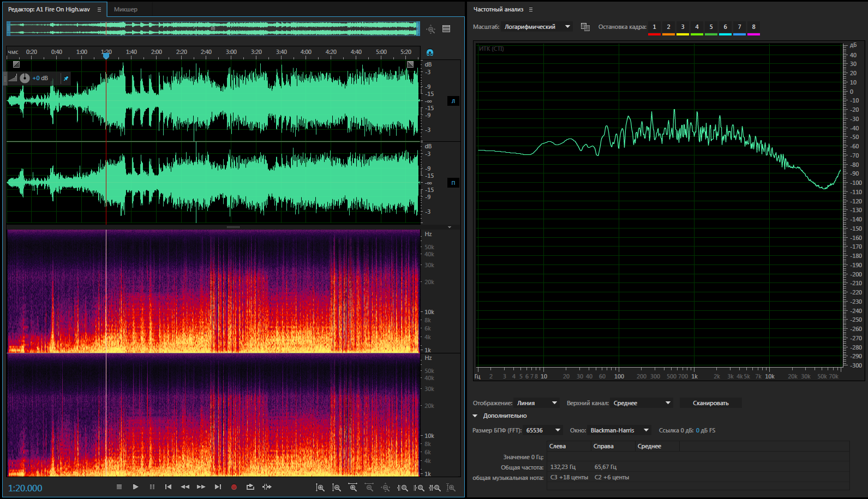
Task: Adjust the +0 dB volume knob
Action: [x=25, y=78]
